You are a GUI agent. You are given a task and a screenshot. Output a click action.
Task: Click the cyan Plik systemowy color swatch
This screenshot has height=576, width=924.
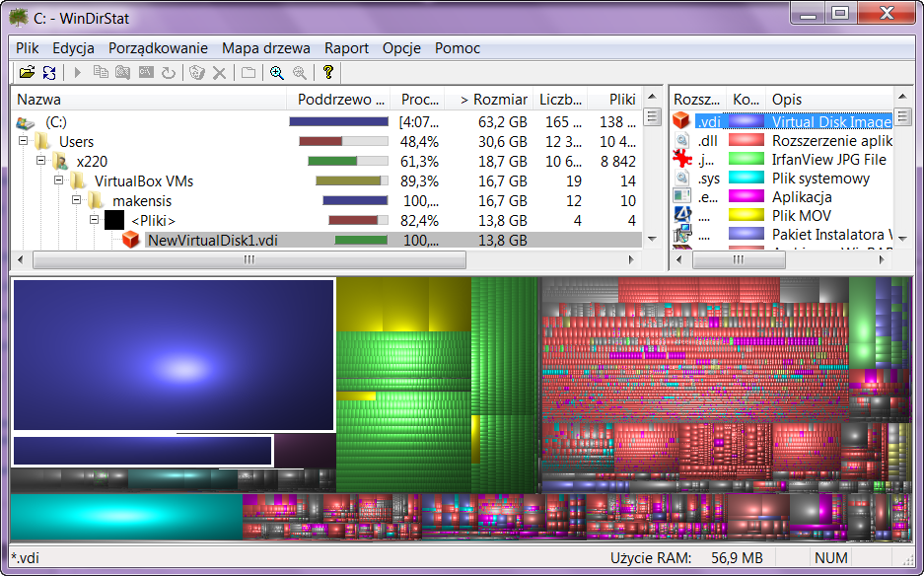(746, 179)
